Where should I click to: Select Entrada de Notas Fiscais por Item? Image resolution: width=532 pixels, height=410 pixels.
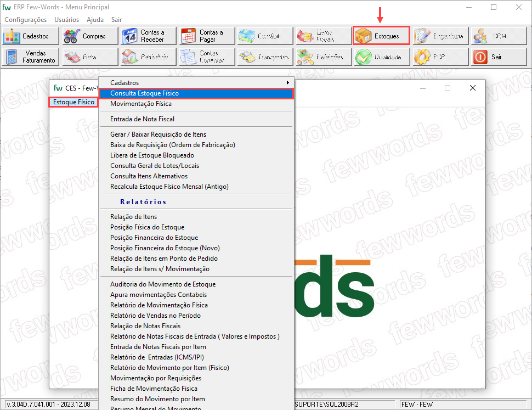(x=196, y=347)
